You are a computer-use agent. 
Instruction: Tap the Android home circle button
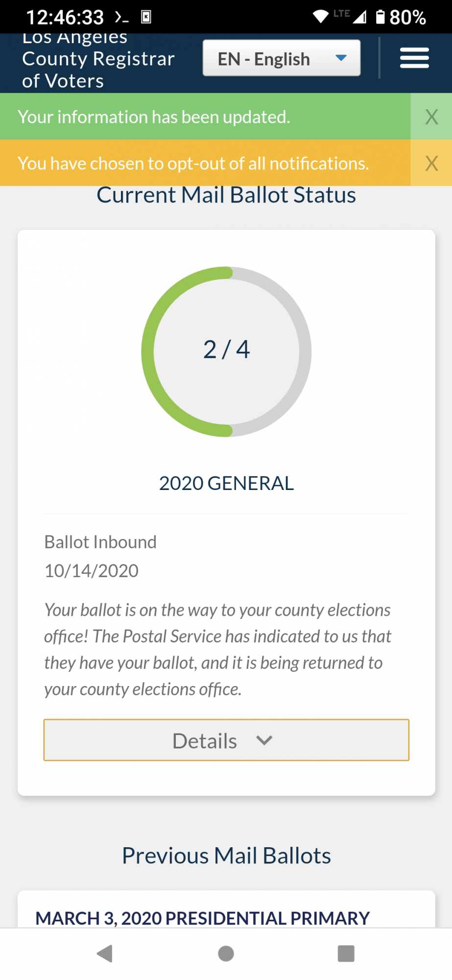pos(226,954)
